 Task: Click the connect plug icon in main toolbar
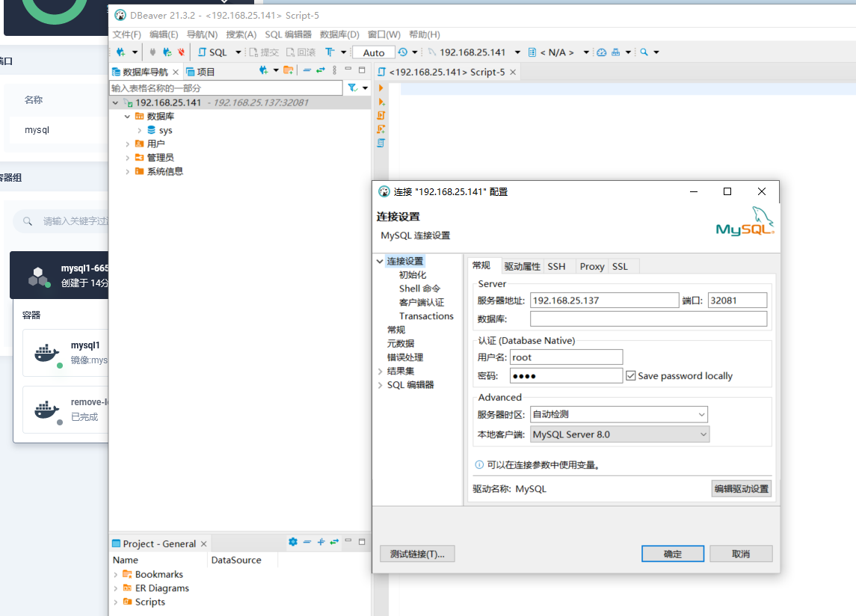click(x=153, y=52)
